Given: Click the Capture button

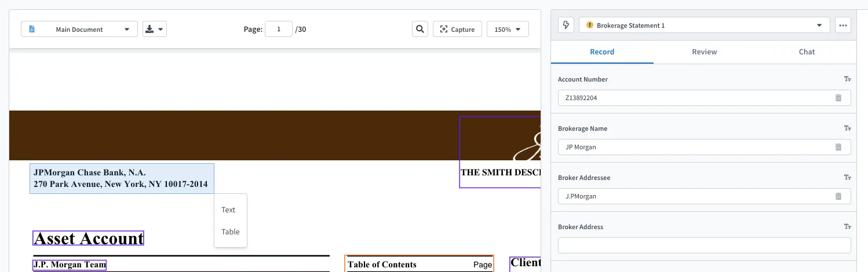Looking at the screenshot, I should pos(457,29).
